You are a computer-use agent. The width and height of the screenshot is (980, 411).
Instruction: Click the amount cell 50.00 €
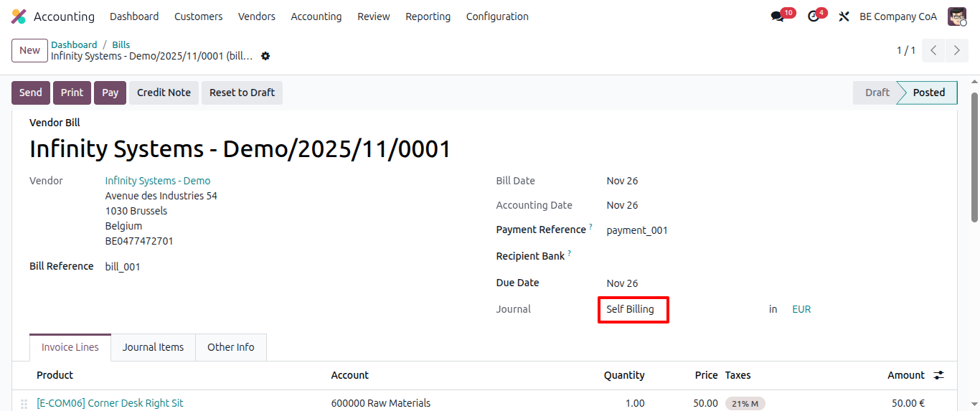coord(908,403)
